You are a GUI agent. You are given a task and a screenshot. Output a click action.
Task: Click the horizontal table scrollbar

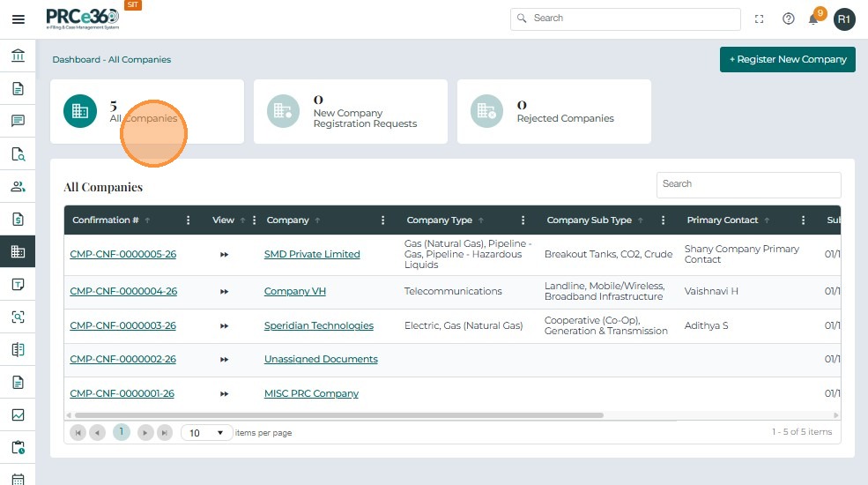(x=338, y=414)
